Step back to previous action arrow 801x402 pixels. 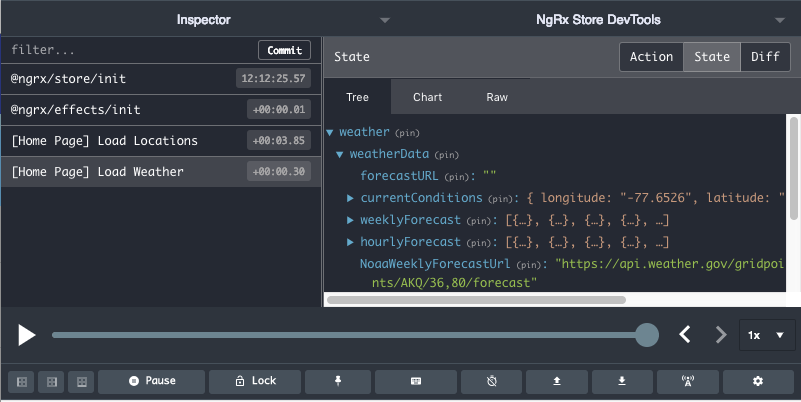[x=685, y=335]
